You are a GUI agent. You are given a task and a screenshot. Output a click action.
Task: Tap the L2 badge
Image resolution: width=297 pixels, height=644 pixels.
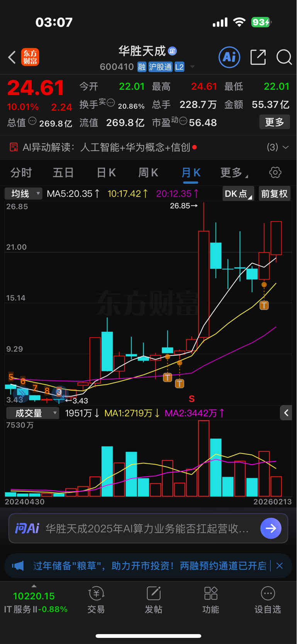179,67
